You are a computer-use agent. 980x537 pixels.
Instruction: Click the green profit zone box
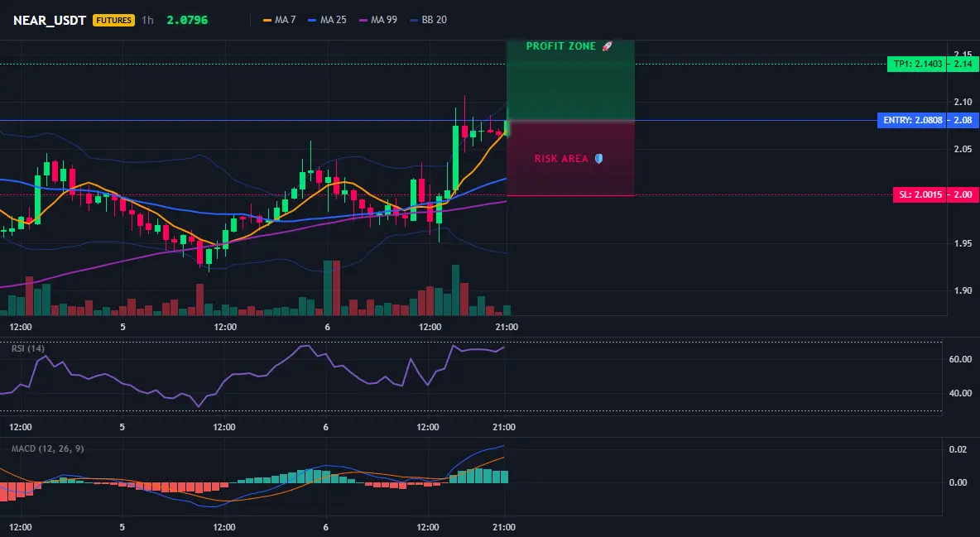point(570,80)
